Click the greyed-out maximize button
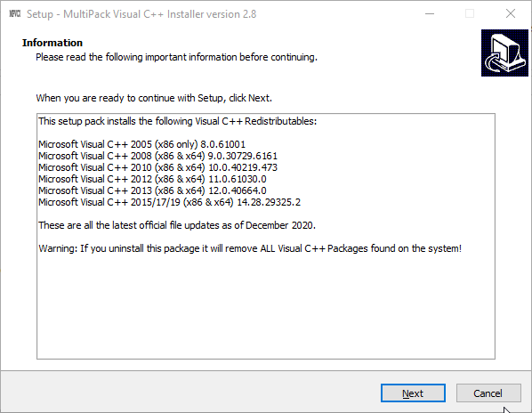This screenshot has width=532, height=413. [x=470, y=13]
